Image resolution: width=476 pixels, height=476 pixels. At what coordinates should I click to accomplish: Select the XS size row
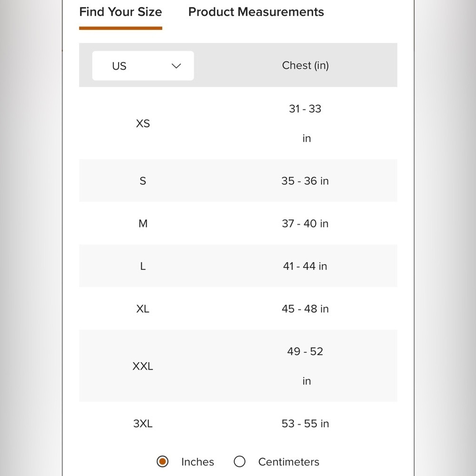click(x=238, y=123)
